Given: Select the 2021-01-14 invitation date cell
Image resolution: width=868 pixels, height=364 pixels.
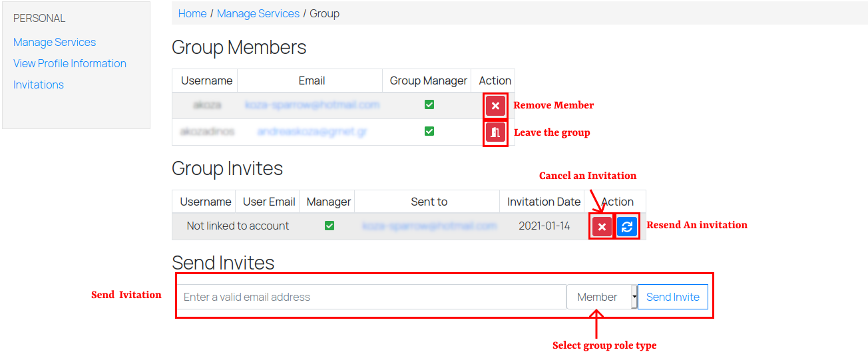Looking at the screenshot, I should [x=544, y=226].
